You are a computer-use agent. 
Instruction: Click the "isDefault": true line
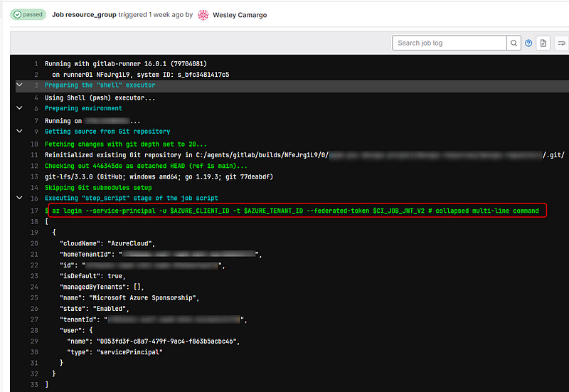coord(92,276)
